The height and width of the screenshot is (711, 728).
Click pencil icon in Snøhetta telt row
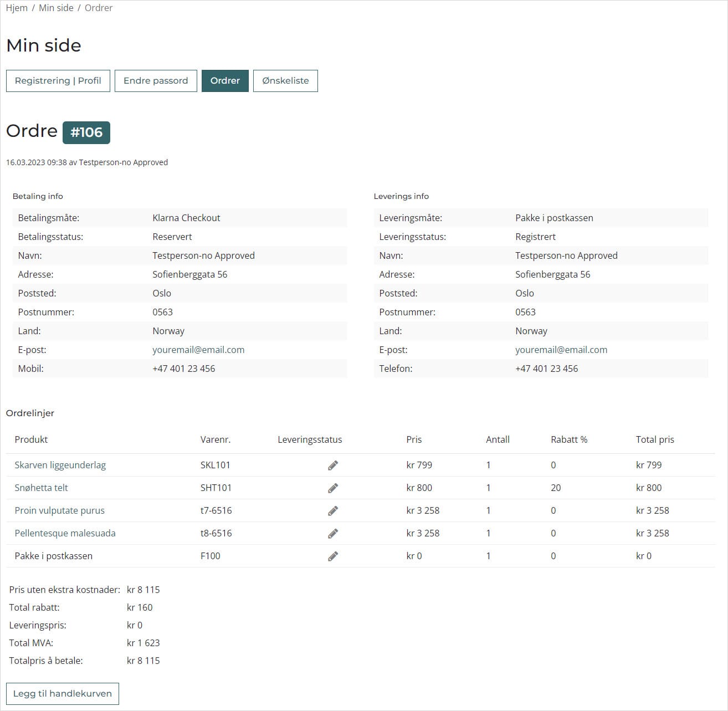(332, 488)
